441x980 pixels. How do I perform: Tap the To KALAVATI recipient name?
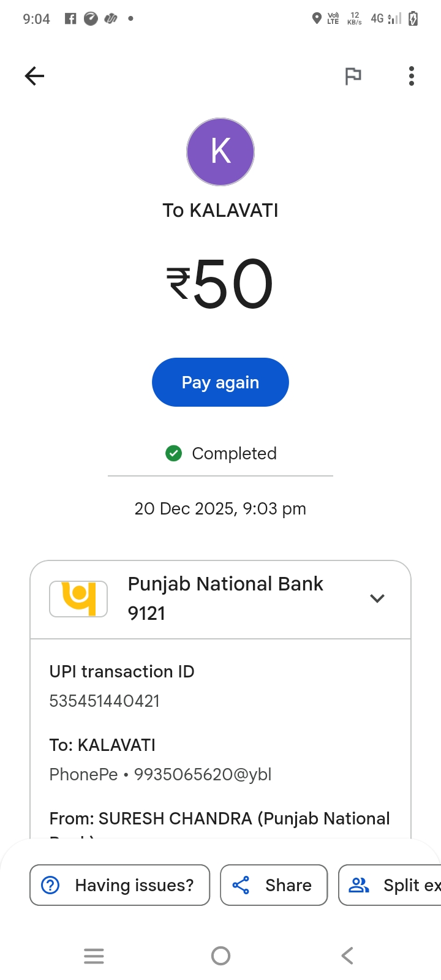221,210
